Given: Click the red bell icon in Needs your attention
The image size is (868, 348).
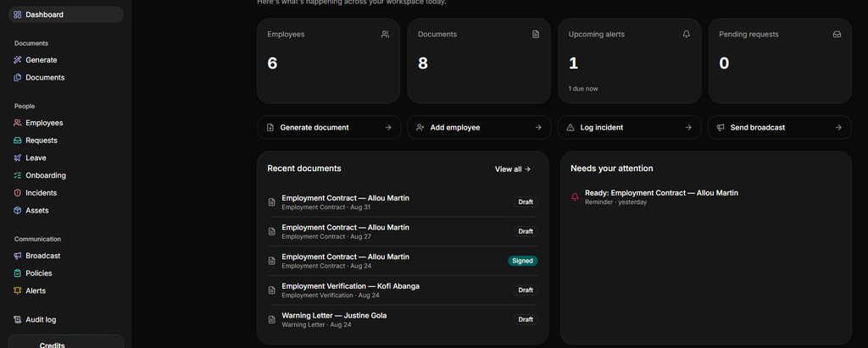Looking at the screenshot, I should 575,197.
